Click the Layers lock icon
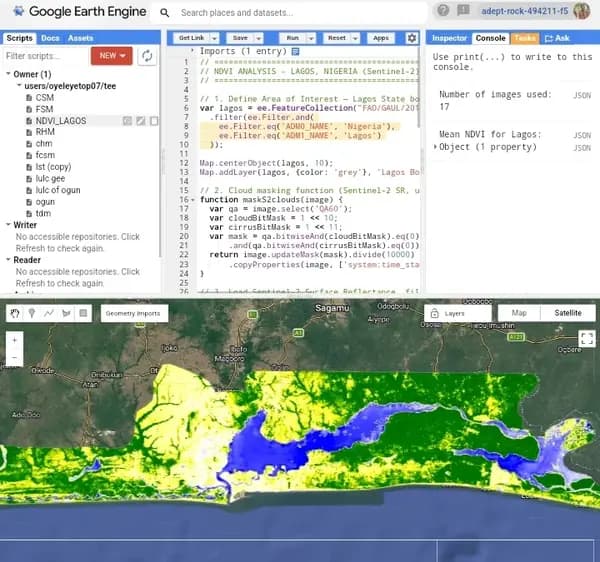This screenshot has height=562, width=600. (x=435, y=313)
